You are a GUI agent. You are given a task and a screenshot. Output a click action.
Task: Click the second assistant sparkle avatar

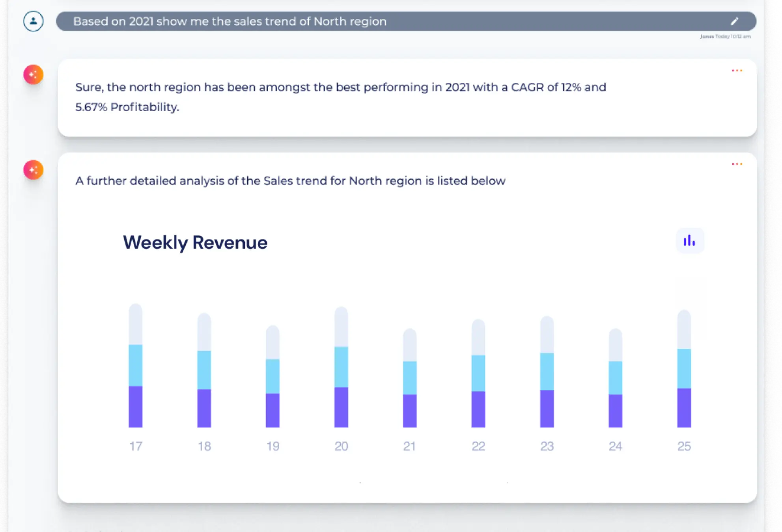point(33,170)
